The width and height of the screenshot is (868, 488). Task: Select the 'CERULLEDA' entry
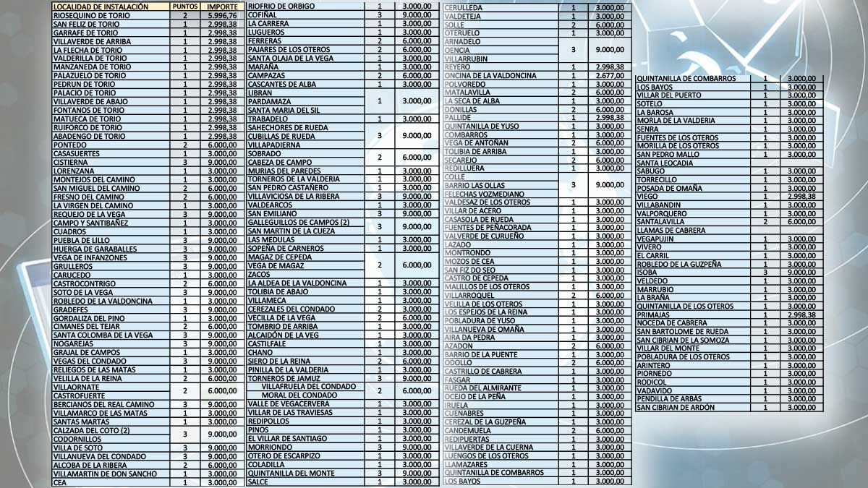464,8
